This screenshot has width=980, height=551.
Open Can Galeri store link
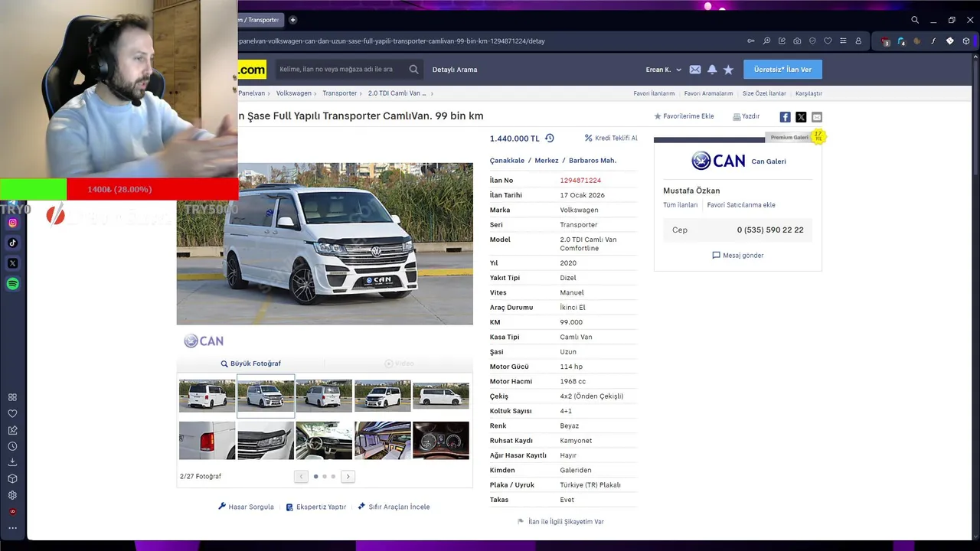coord(769,161)
